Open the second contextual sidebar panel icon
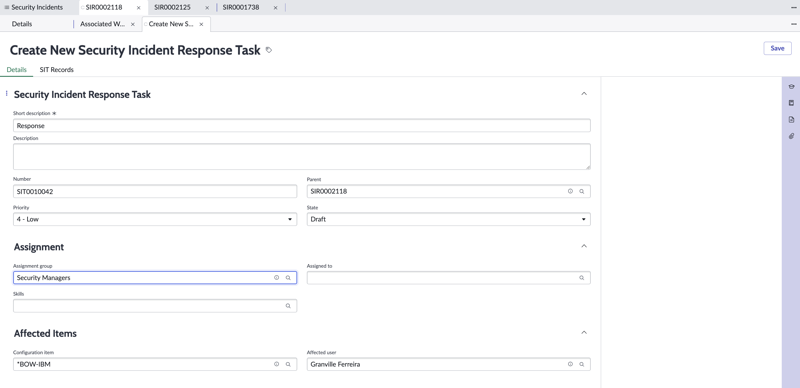Screen dimensions: 800x388 coord(791,103)
